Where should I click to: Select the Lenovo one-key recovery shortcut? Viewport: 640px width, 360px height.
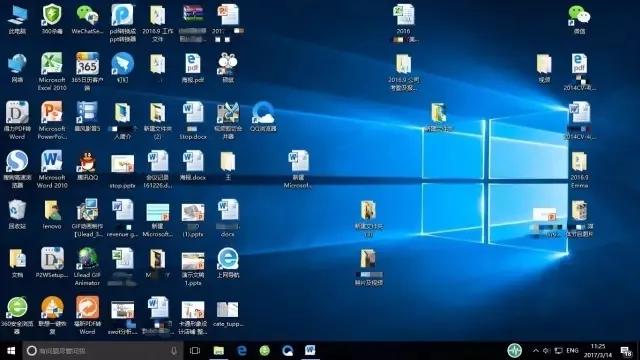(x=52, y=316)
